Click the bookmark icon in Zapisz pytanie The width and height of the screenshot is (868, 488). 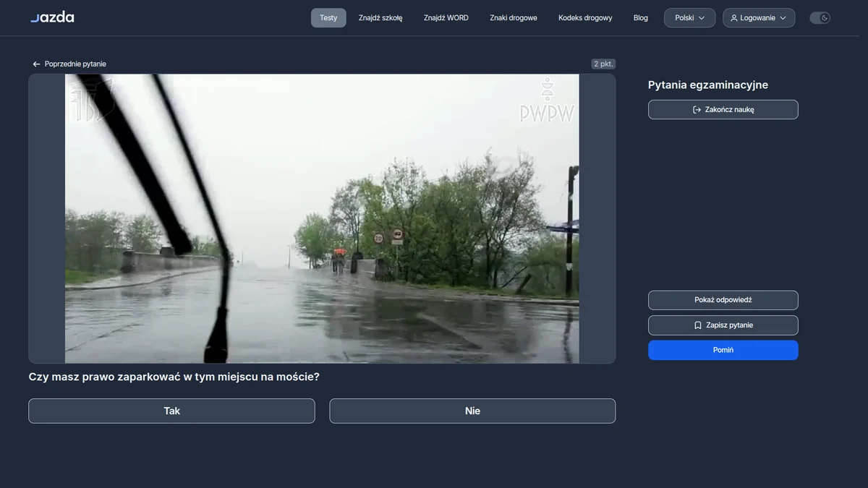pos(697,325)
